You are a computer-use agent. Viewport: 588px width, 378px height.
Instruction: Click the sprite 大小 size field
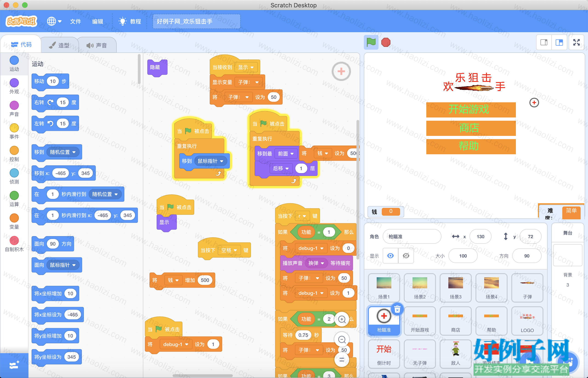point(463,256)
